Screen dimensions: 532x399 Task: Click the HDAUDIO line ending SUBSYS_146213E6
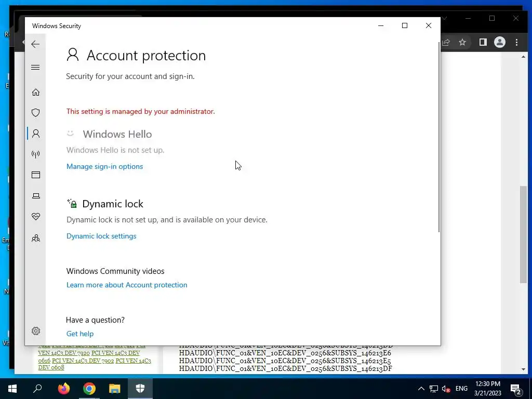[285, 353]
